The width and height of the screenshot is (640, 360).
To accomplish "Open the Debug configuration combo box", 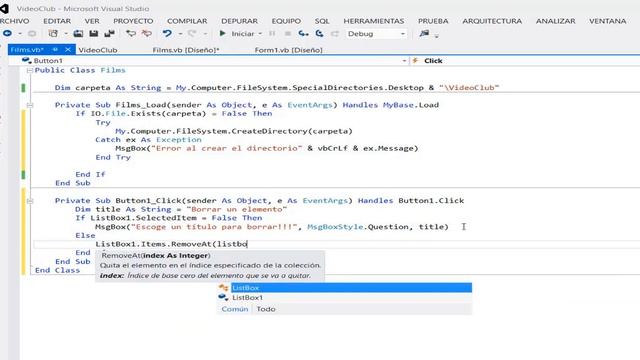I will 376,33.
